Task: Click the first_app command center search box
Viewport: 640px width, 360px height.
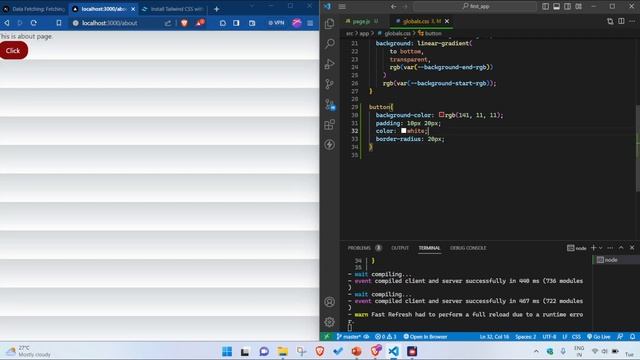Action: click(475, 7)
